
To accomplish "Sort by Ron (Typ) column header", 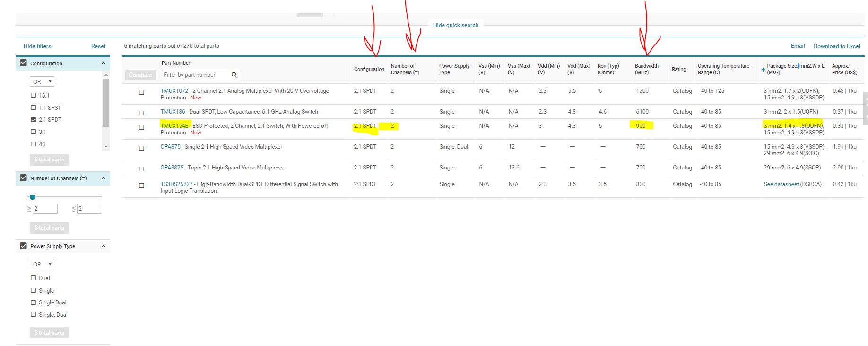I will [x=608, y=69].
